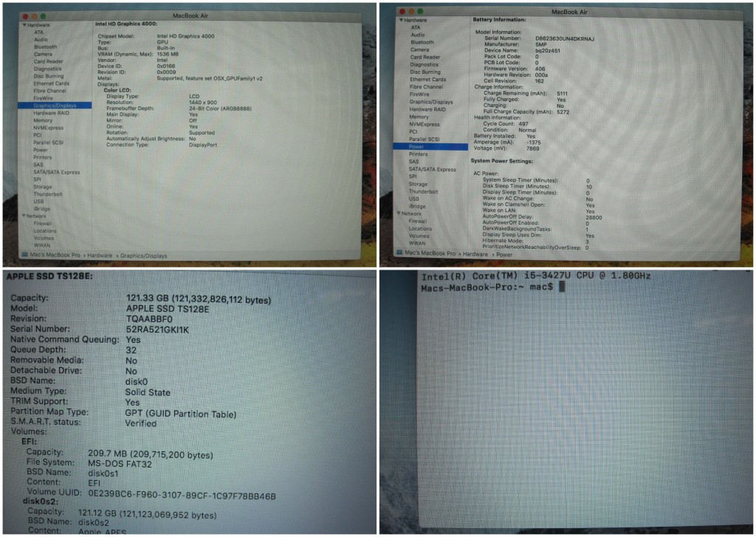The image size is (756, 537).
Task: Collapse the Hardware tree in the graphics window
Action: coord(24,25)
